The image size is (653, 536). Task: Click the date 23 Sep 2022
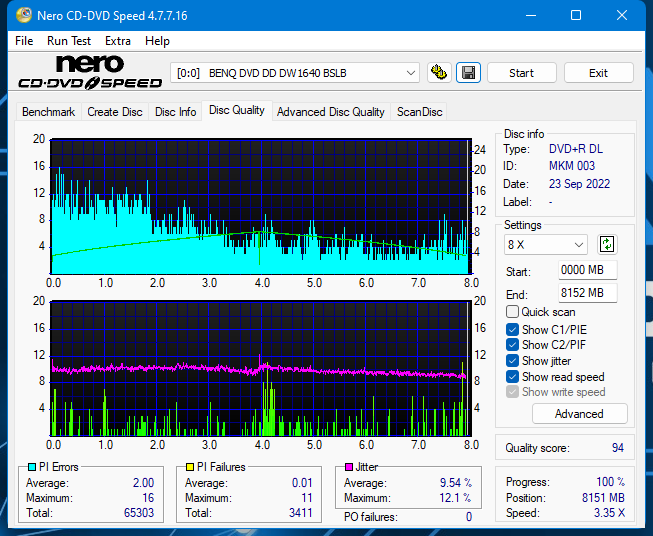point(579,184)
